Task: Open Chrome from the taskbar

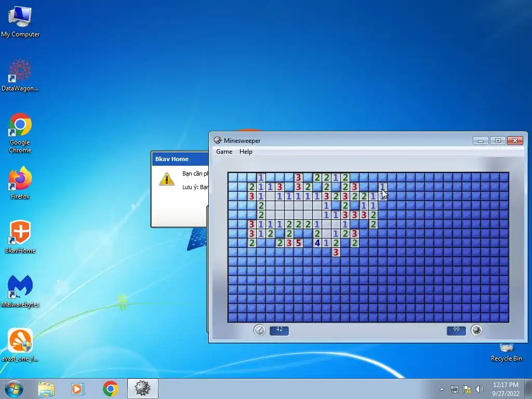Action: click(110, 389)
